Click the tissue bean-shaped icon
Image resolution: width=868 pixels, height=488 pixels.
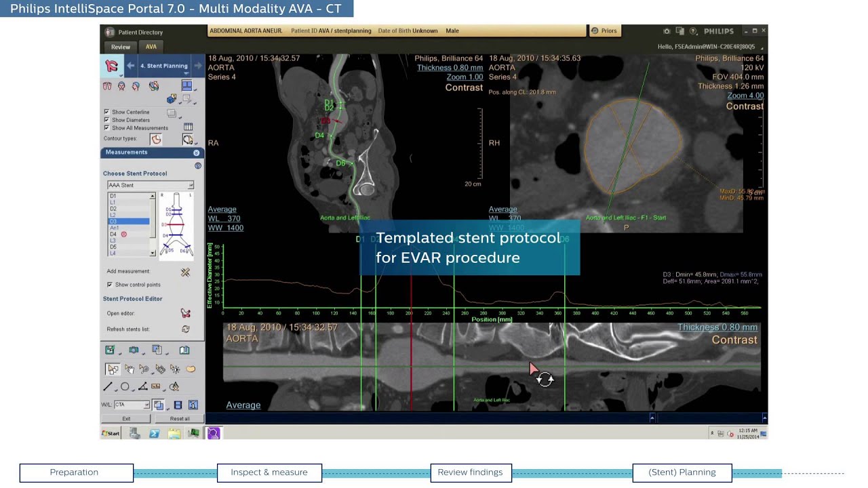191,369
